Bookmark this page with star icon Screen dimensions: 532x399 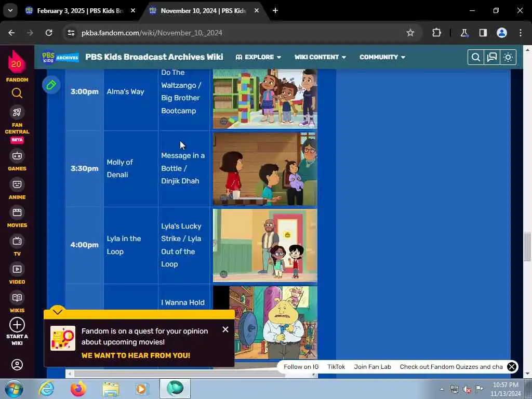pyautogui.click(x=410, y=33)
